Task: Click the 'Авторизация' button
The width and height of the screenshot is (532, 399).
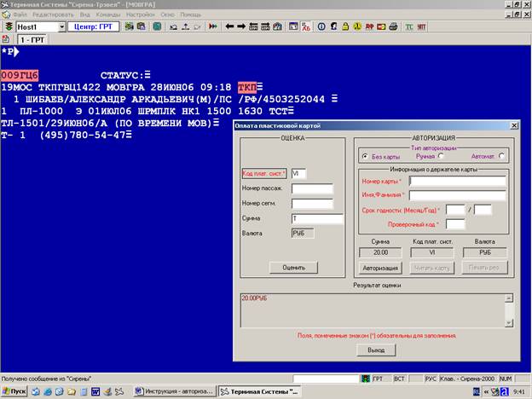Action: pos(380,268)
